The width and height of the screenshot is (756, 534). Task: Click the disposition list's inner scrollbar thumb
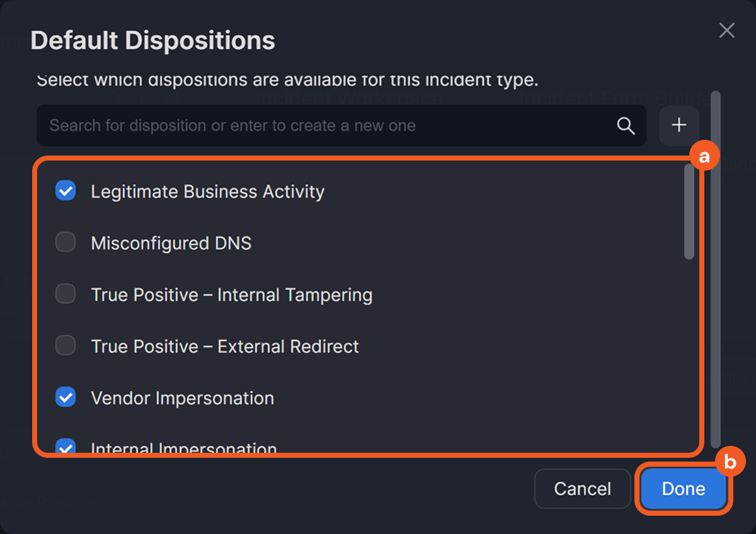pos(689,212)
